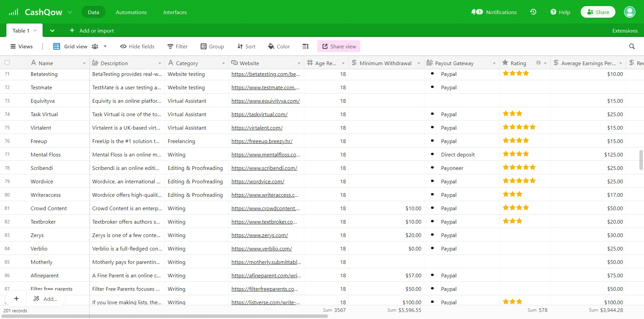Click the Hide fields eye-slash icon

click(x=123, y=46)
